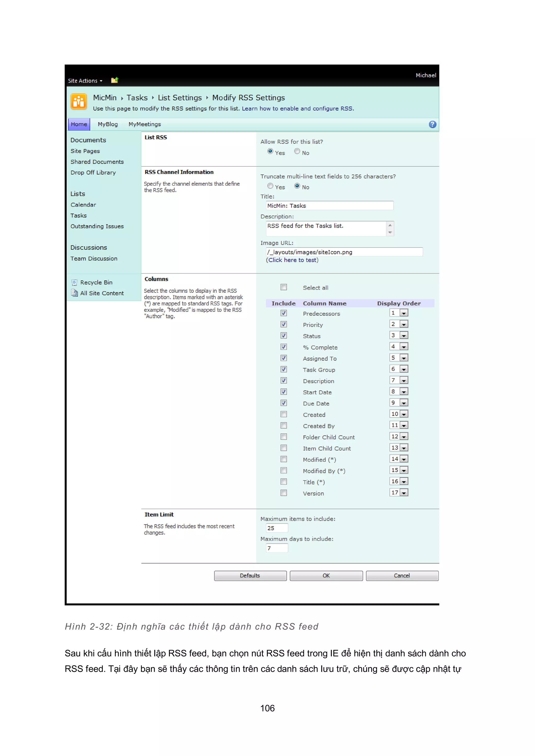This screenshot has width=535, height=756.
Task: Open display order dropdown for Task Group
Action: pyautogui.click(x=399, y=369)
